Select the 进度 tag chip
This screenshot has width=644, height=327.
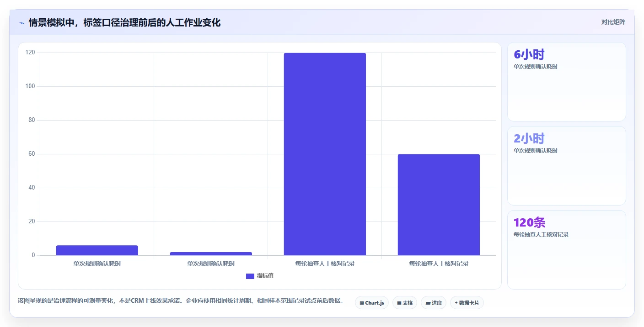[x=434, y=303]
